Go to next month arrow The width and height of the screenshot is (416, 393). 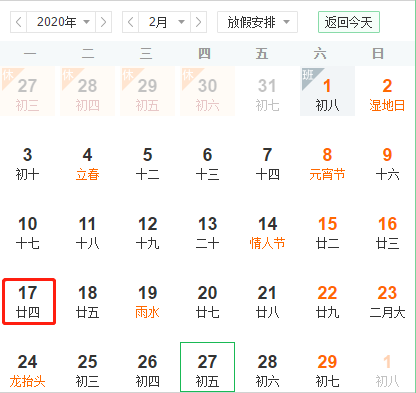click(x=199, y=22)
